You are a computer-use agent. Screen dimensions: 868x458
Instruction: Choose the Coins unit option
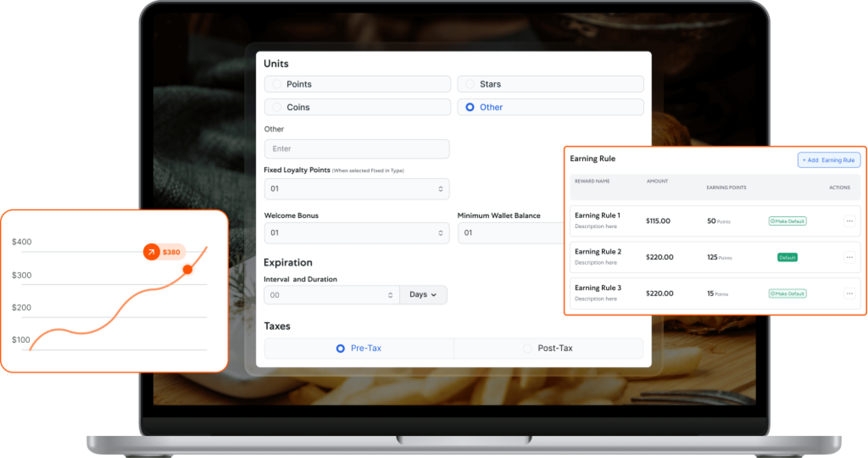pos(277,107)
